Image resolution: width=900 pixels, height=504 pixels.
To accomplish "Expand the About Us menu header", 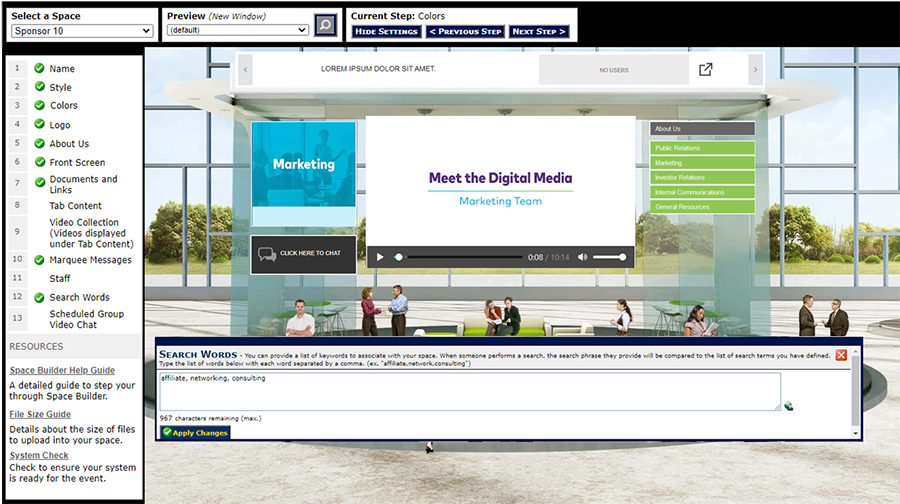I will click(702, 129).
